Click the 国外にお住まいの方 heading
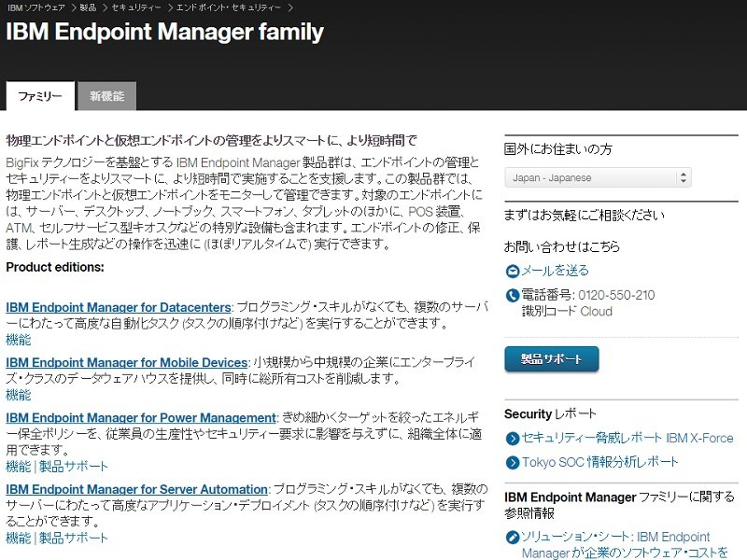The image size is (747, 560). pos(558,149)
